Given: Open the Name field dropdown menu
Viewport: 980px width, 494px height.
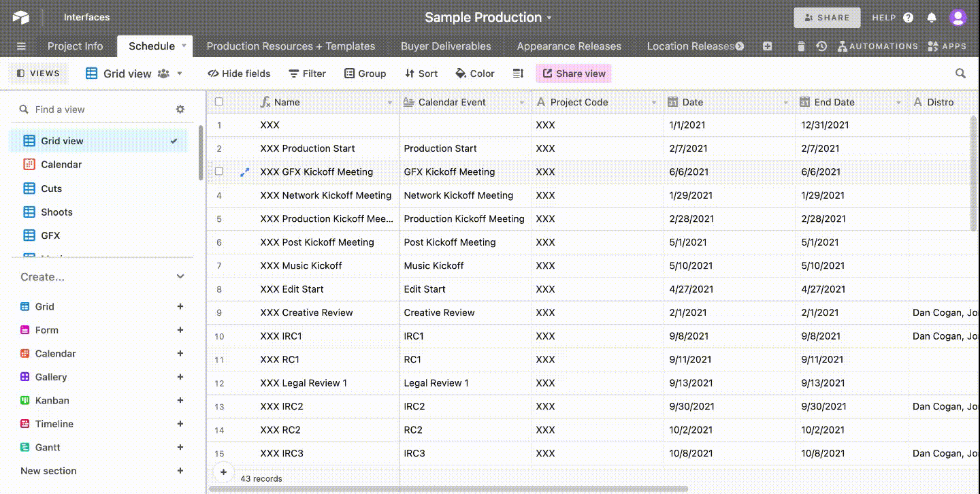Looking at the screenshot, I should (389, 101).
